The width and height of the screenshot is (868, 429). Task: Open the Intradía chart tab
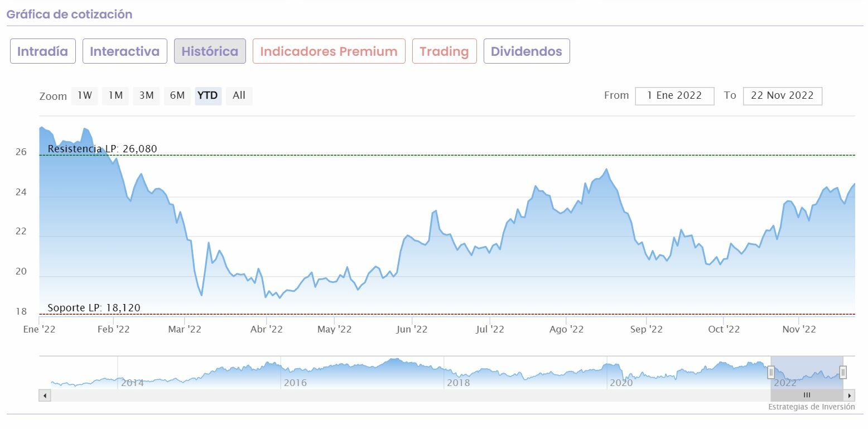(x=42, y=51)
